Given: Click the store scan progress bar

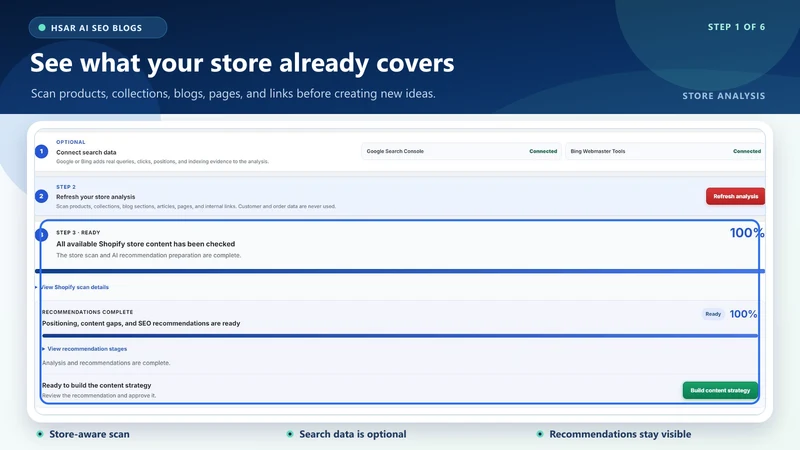Looking at the screenshot, I should [399, 271].
